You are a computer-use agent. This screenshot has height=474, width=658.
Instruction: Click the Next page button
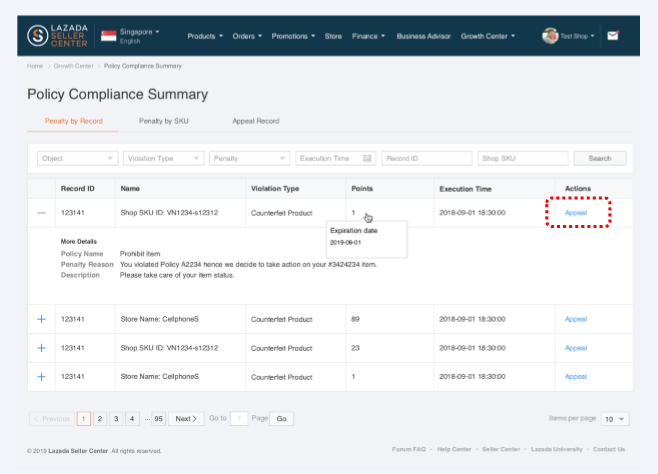tap(186, 419)
